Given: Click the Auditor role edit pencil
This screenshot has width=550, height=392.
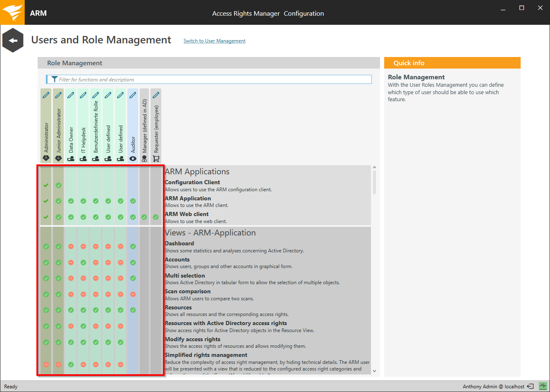Looking at the screenshot, I should point(133,95).
